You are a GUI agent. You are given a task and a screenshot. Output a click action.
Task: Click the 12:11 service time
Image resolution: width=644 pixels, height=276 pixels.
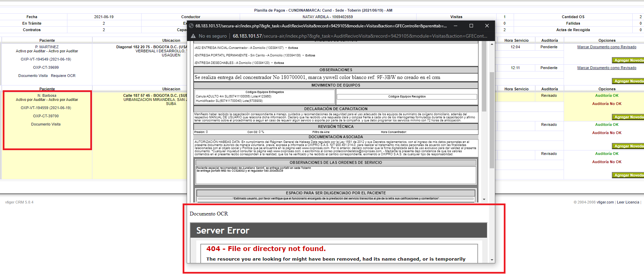515,68
